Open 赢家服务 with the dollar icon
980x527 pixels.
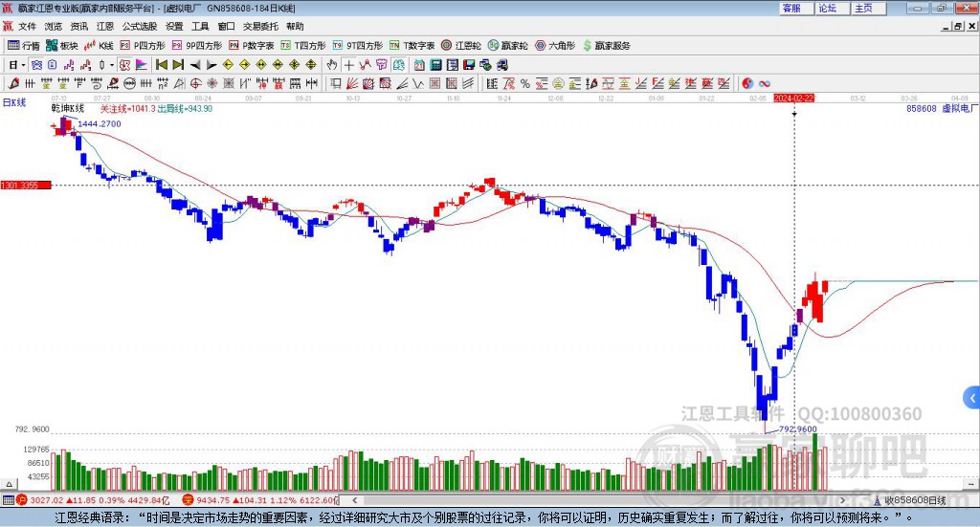(x=606, y=46)
